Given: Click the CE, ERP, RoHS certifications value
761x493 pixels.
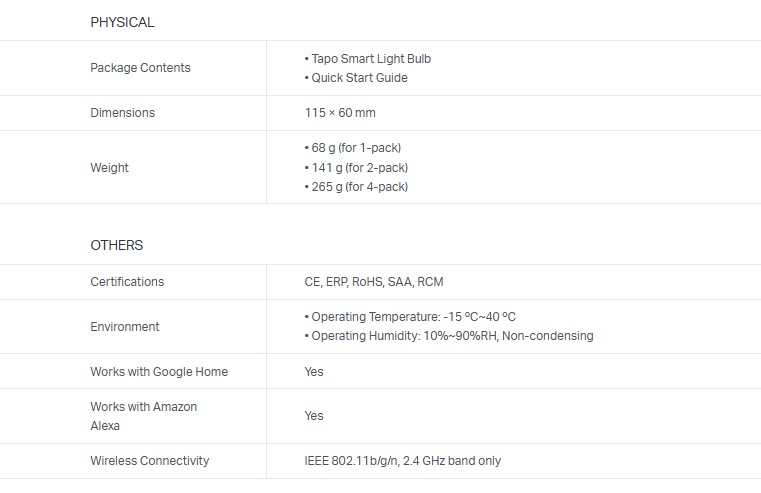Looking at the screenshot, I should (374, 282).
